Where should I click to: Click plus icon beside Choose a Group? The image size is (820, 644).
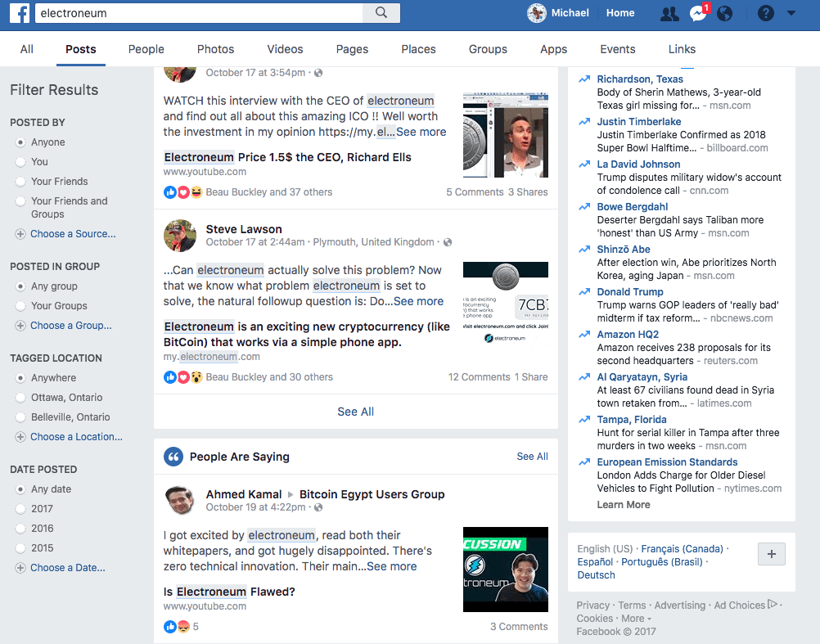(20, 326)
